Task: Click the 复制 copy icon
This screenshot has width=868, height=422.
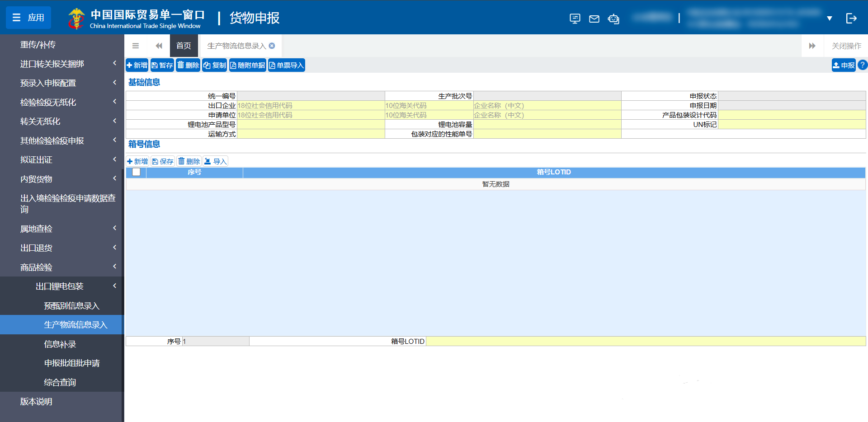Action: click(x=208, y=65)
